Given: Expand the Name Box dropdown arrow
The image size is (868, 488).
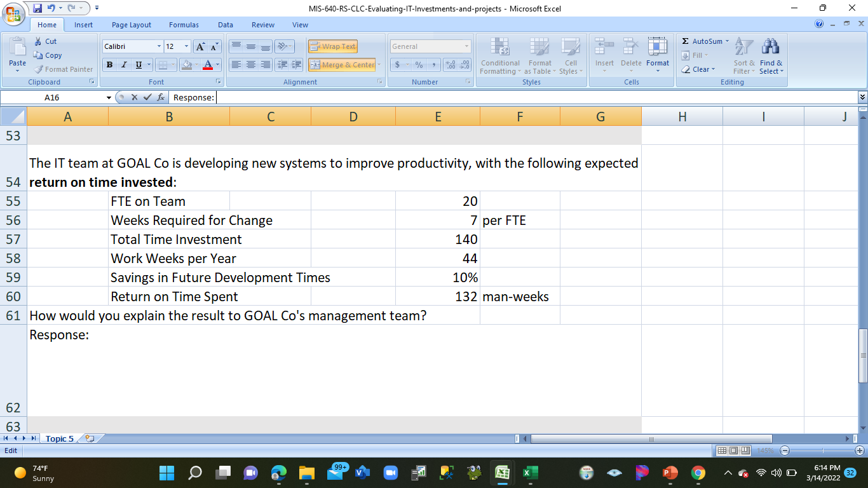Looking at the screenshot, I should (109, 98).
